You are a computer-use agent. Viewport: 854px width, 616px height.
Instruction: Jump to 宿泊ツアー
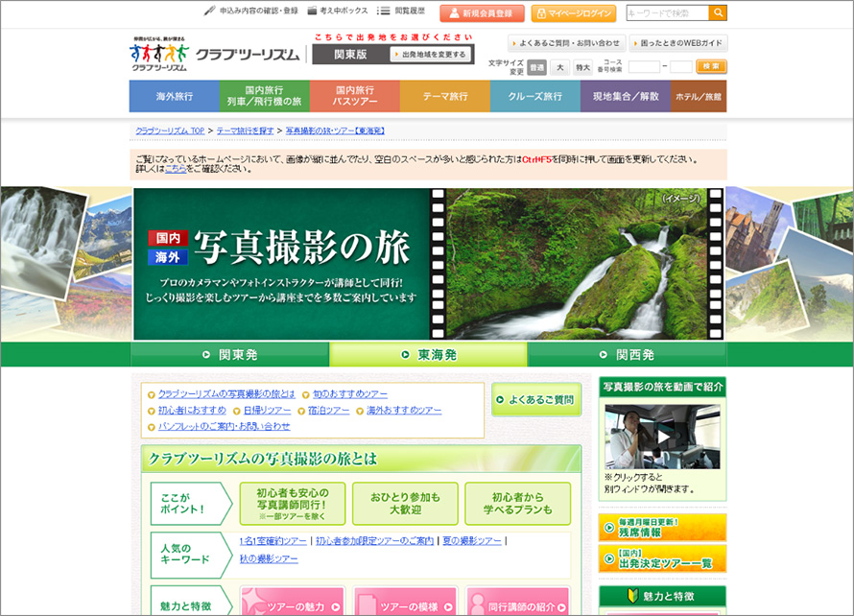pyautogui.click(x=329, y=410)
